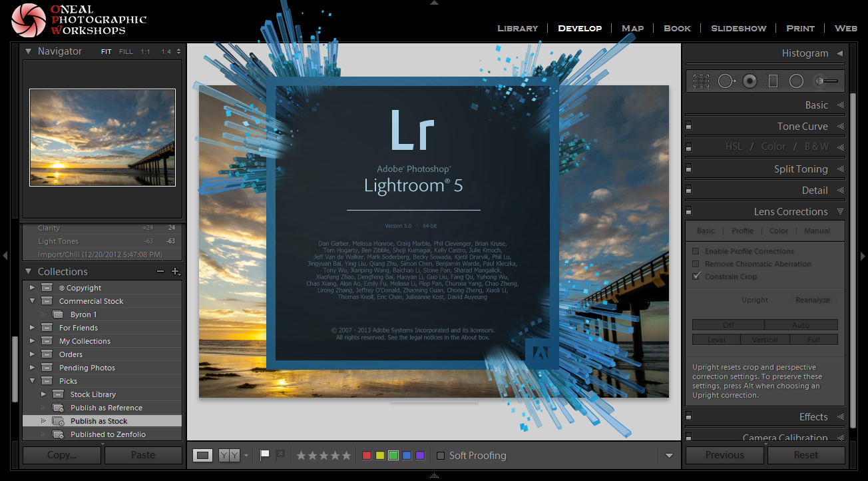This screenshot has height=481, width=868.
Task: Expand the Histogram panel
Action: [x=839, y=53]
